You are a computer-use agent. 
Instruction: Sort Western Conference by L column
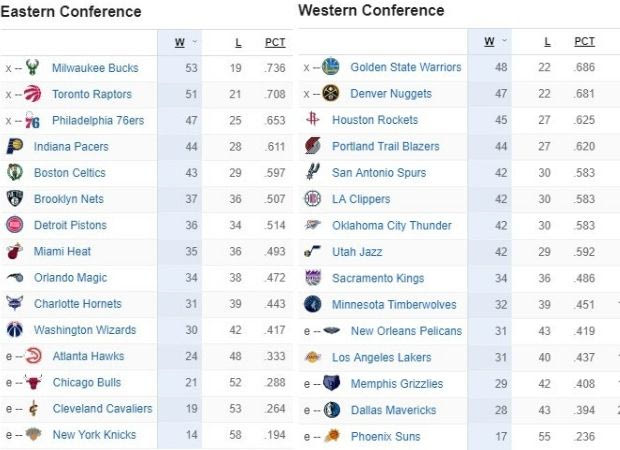click(x=547, y=42)
